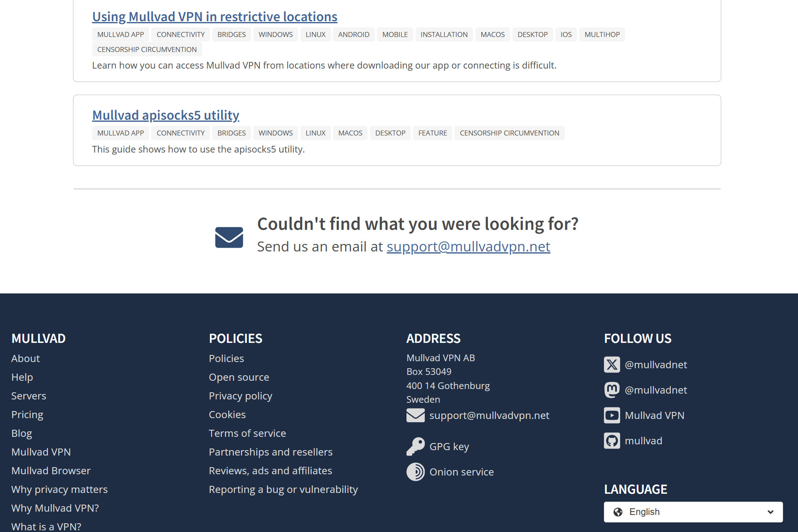The height and width of the screenshot is (532, 798).
Task: Click BRIDGES tag on apisocks5 article
Action: click(x=232, y=133)
